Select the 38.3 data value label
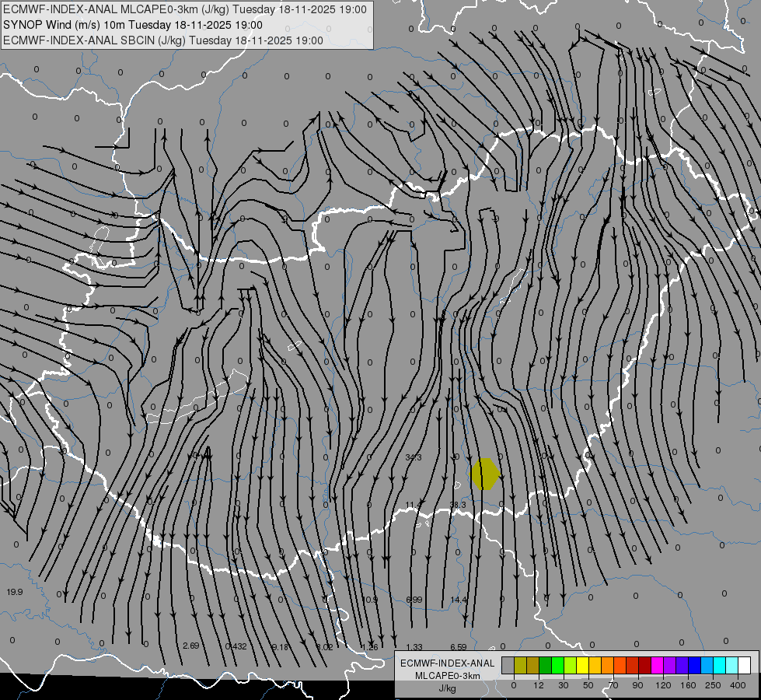 (x=458, y=505)
